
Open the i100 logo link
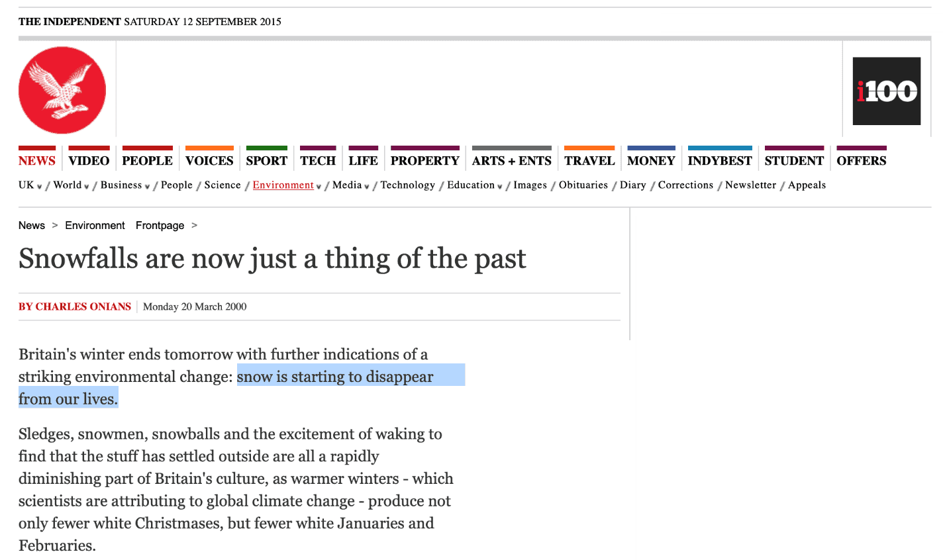point(886,91)
